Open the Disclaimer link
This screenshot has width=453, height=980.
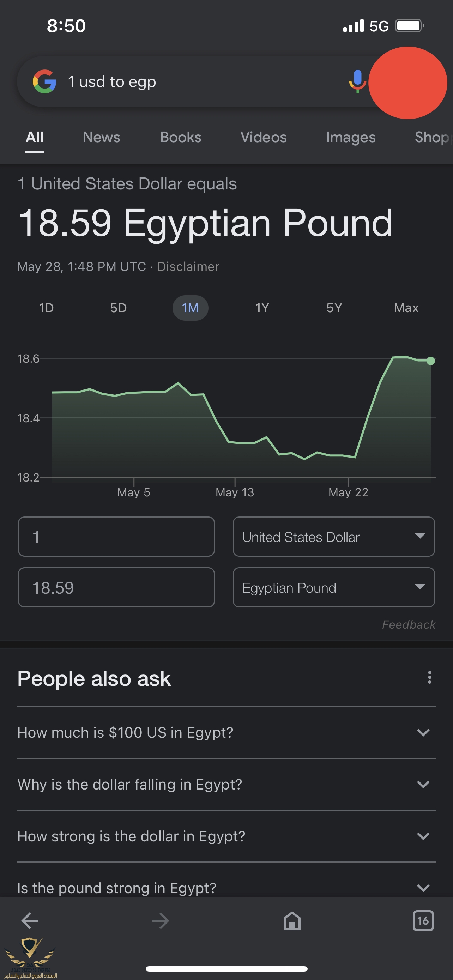(x=188, y=267)
